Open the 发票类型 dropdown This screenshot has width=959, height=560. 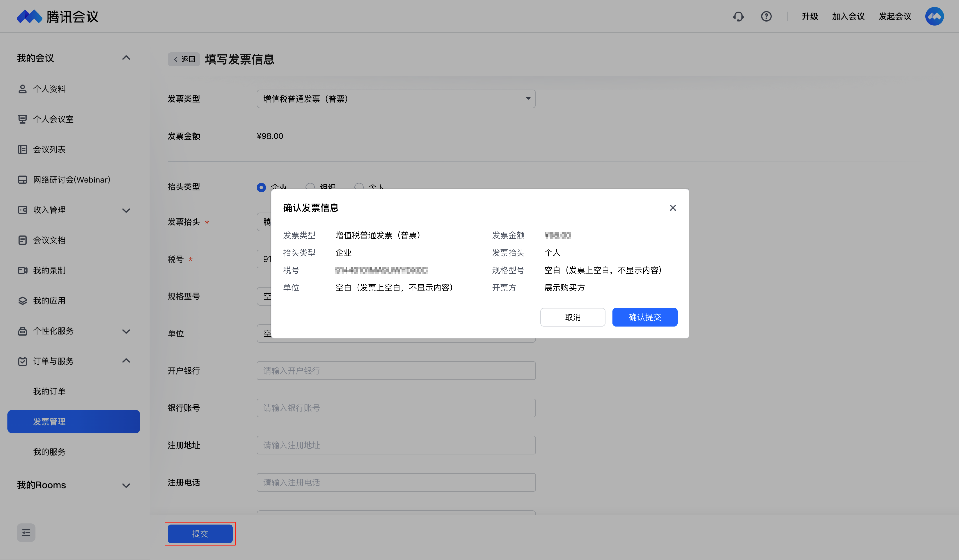tap(396, 99)
